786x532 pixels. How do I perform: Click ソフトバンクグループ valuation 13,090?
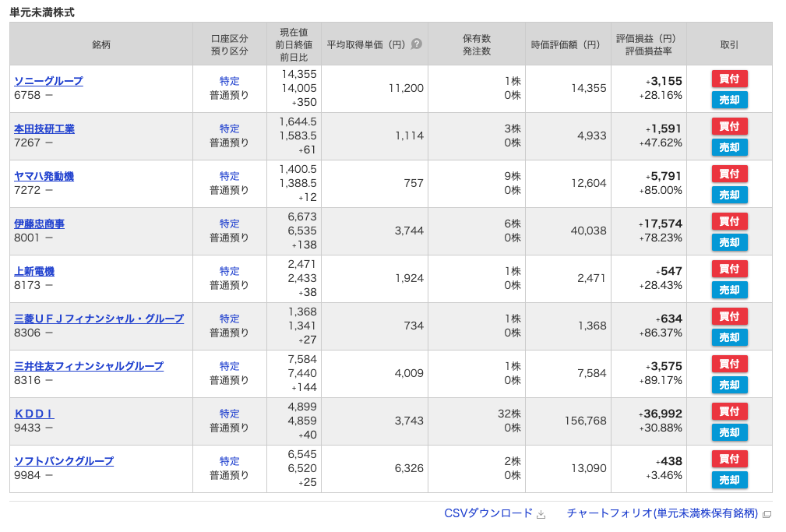tap(588, 468)
